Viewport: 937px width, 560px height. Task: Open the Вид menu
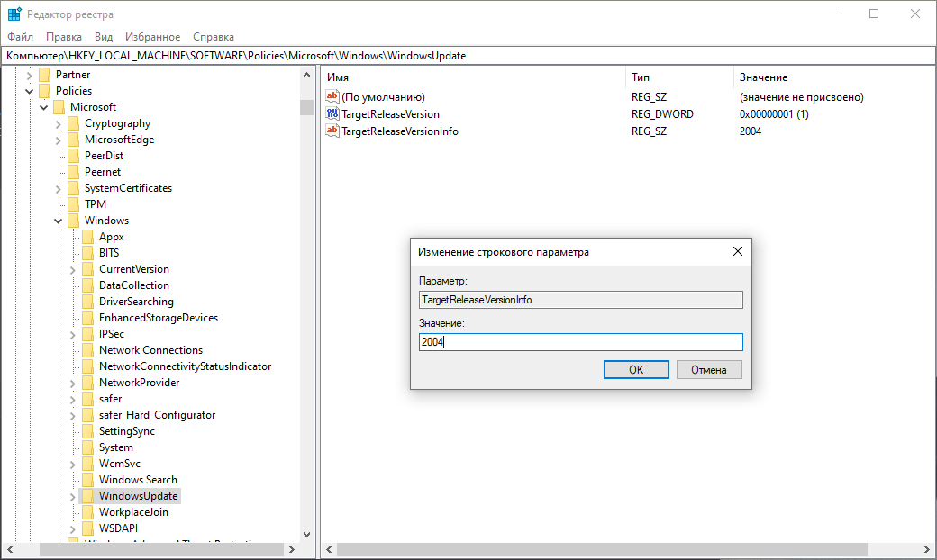click(x=104, y=36)
